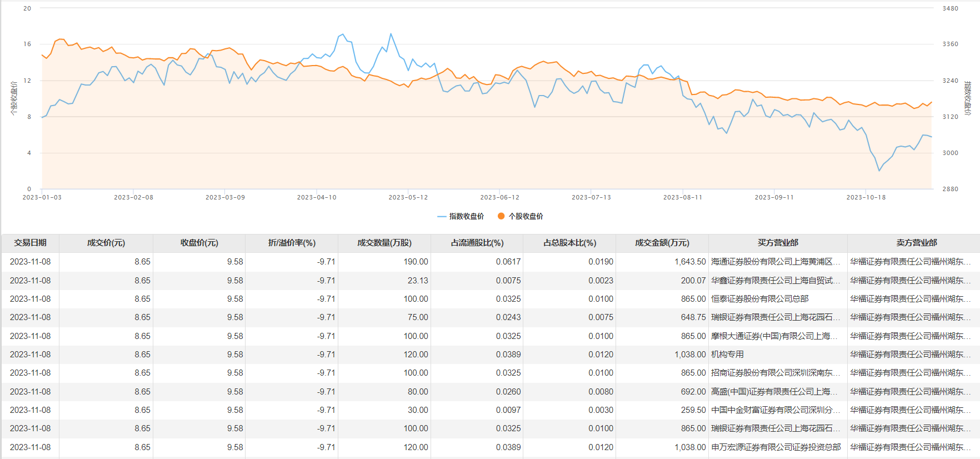Viewport: 980px width, 459px height.
Task: Click the 机构专用 buyer cell
Action: coord(727,355)
